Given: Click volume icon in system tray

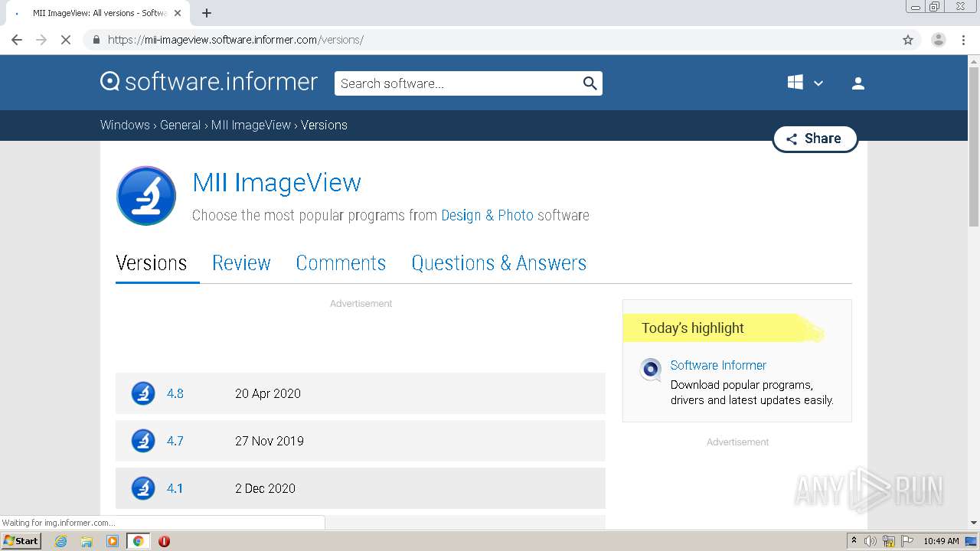Looking at the screenshot, I should (x=871, y=541).
